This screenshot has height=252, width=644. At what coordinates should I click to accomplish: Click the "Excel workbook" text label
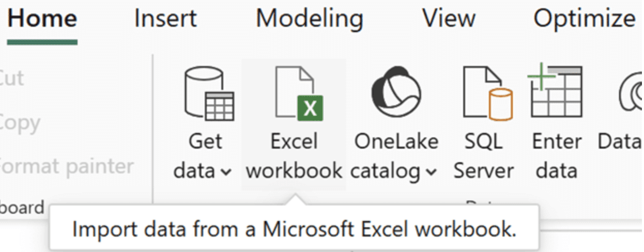[294, 155]
